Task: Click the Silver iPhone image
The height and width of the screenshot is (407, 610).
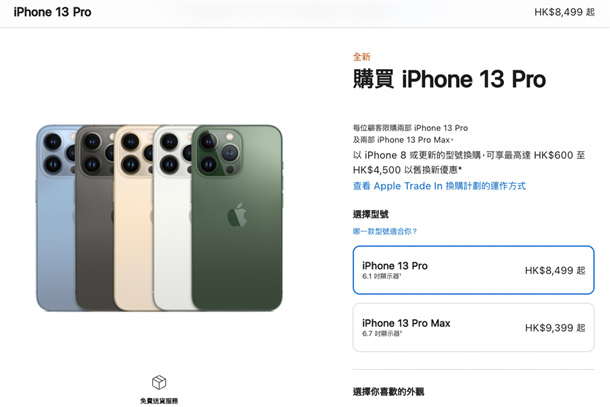Action: 172,218
